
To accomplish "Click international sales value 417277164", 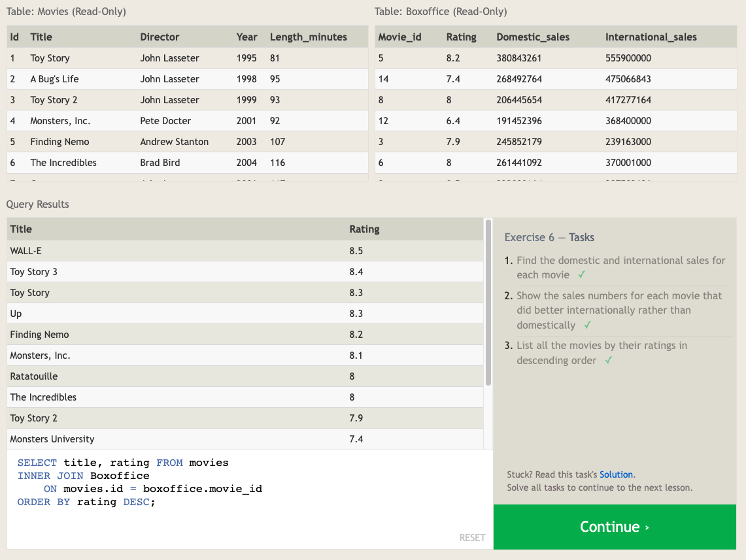I will [628, 100].
